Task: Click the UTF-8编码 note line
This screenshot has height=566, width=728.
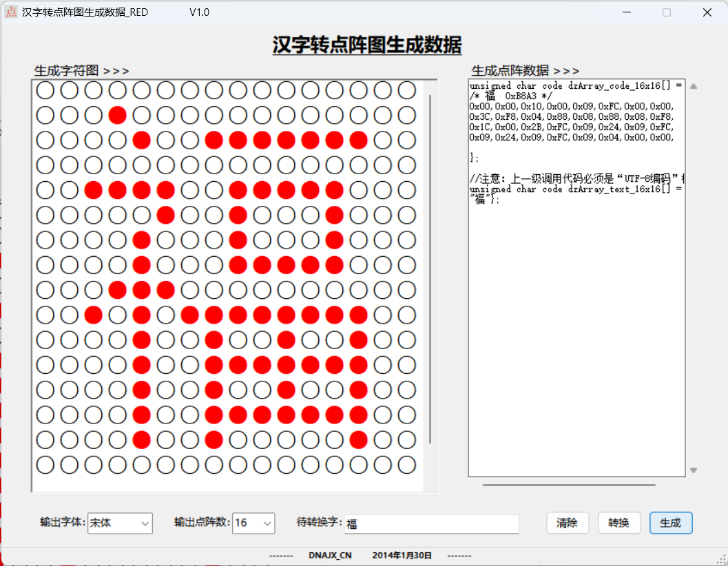Action: [576, 178]
